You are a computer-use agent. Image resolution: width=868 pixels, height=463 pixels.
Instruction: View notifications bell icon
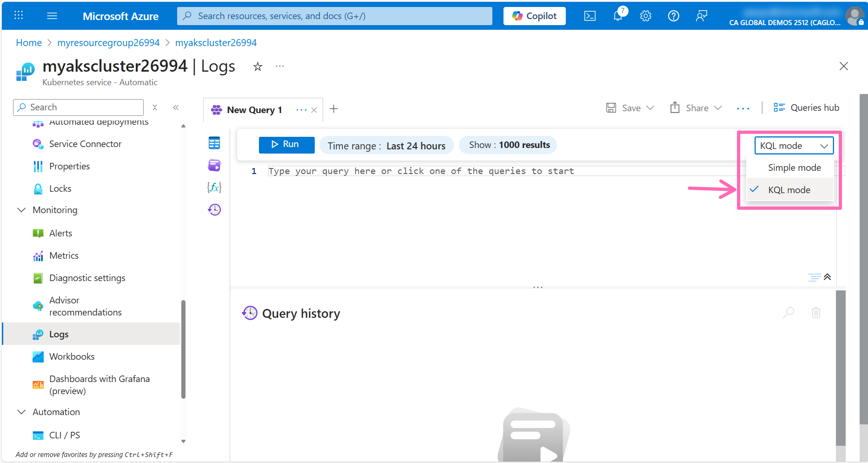coord(618,16)
